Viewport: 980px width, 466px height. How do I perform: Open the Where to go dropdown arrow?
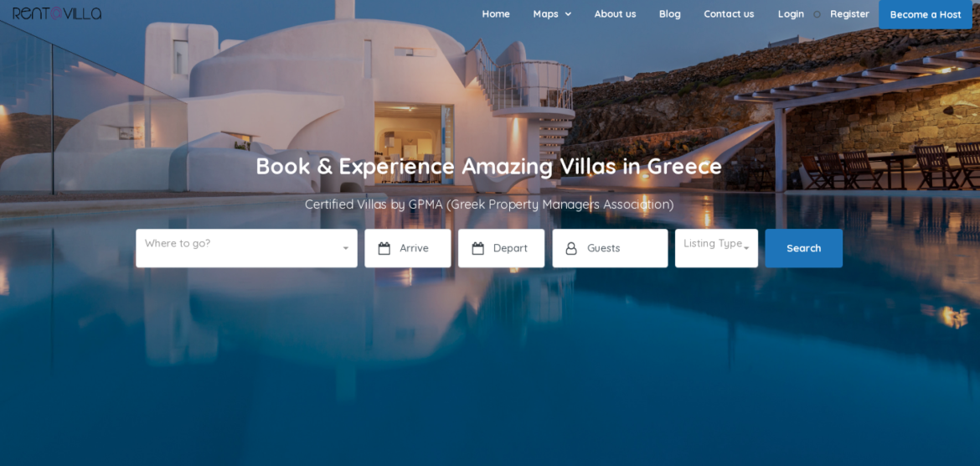click(x=346, y=248)
